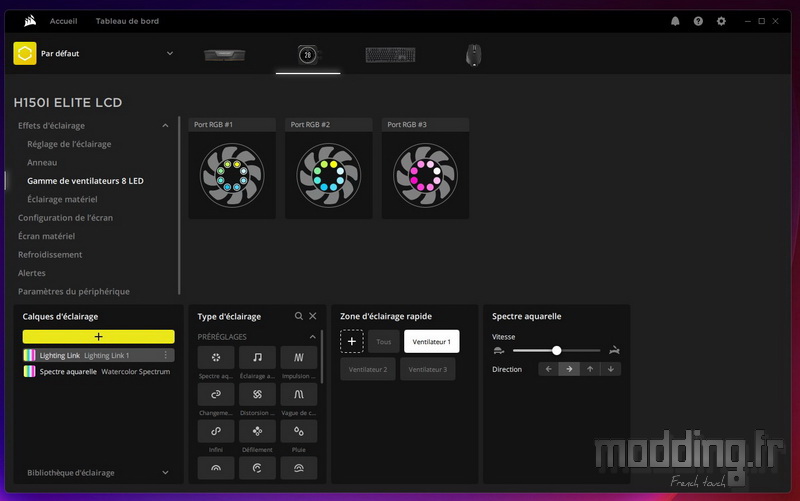The image size is (800, 501).
Task: Adjust the Vitesse speed slider
Action: pos(556,350)
